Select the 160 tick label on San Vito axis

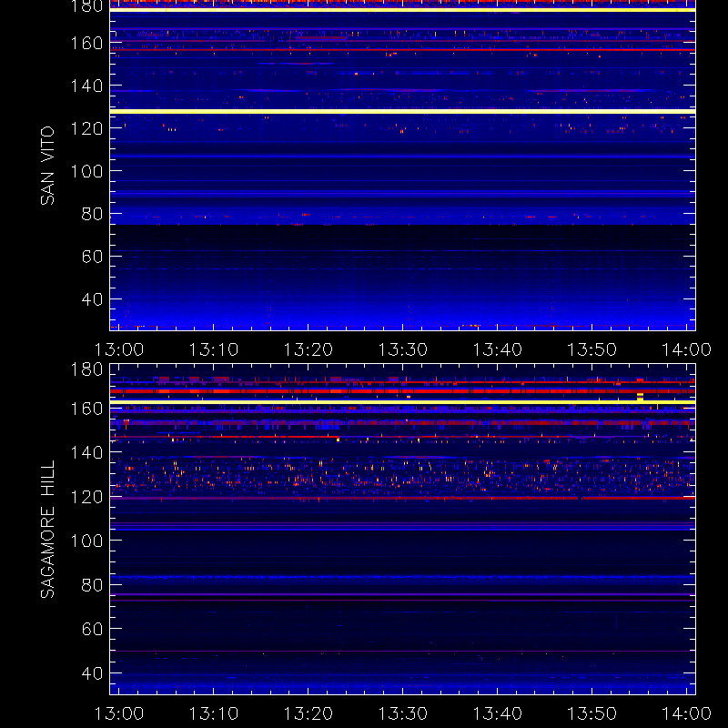86,43
